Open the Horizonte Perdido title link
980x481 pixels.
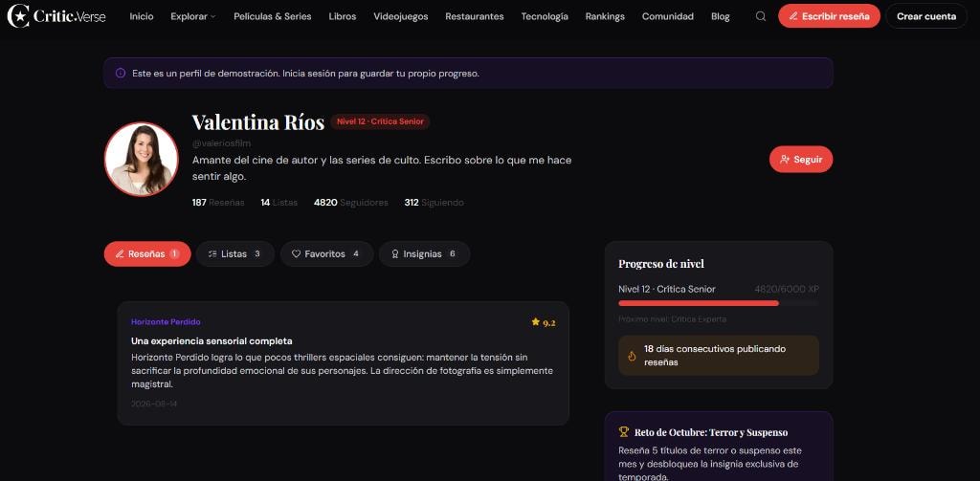pos(166,321)
